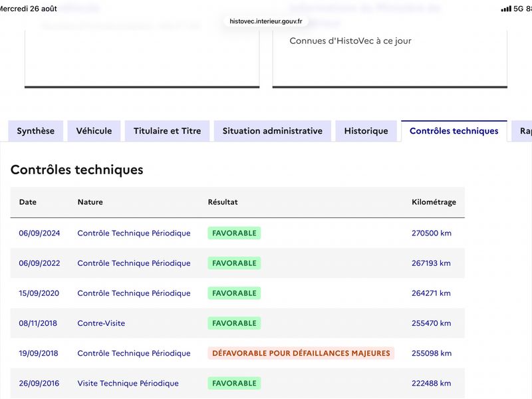Click FAVORABLE badge on the 26/09/2016 row

click(234, 384)
